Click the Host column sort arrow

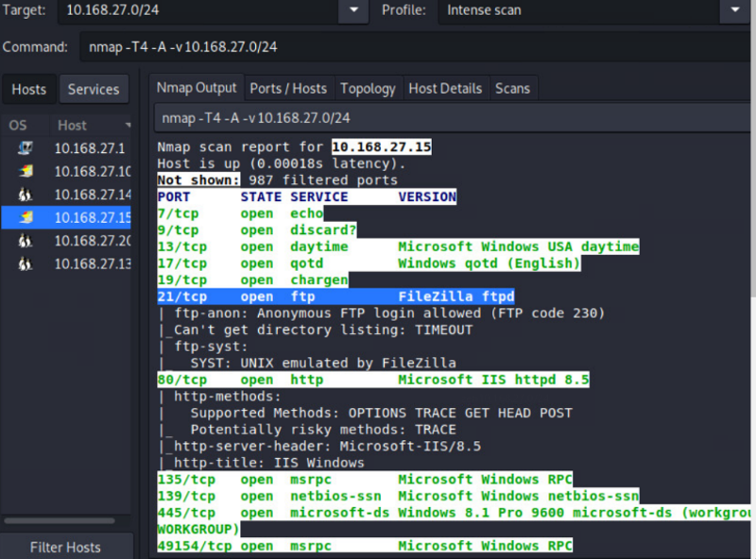coord(128,126)
